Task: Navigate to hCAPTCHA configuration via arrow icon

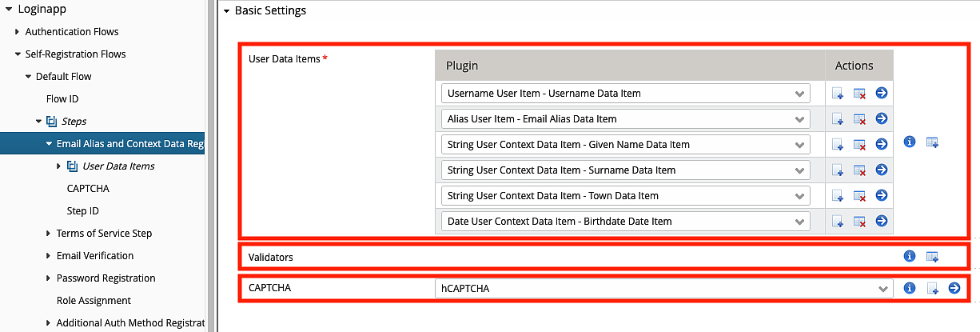Action: (x=954, y=288)
